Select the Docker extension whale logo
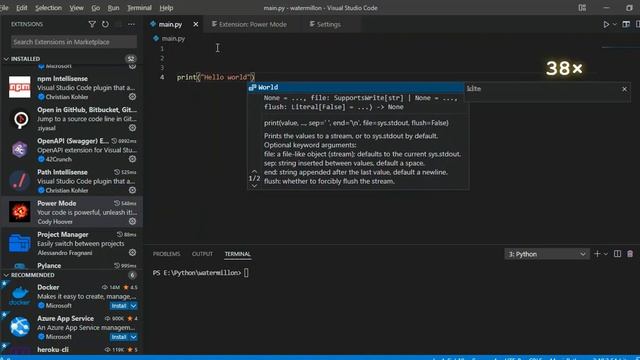640x360 pixels. point(20,296)
